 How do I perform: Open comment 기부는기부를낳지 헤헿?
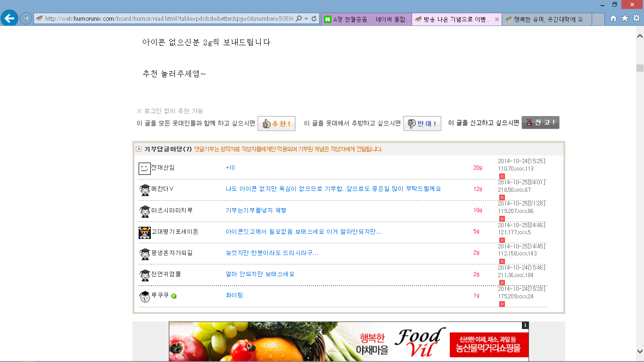click(x=256, y=210)
